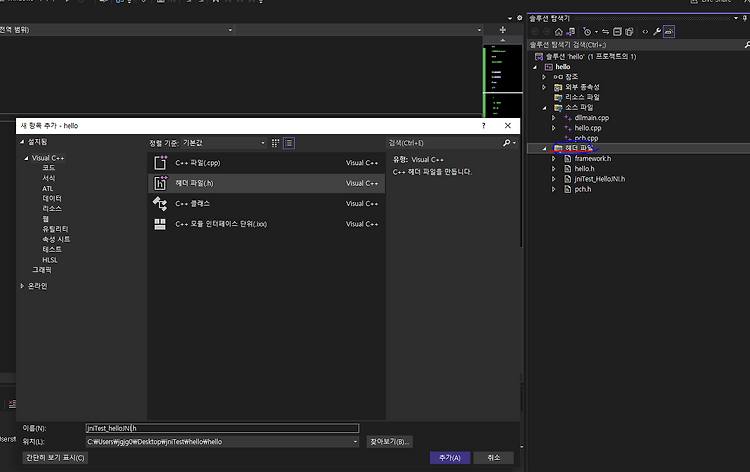Click the Collapse All icon in Solution Explorer
Image resolution: width=750 pixels, height=472 pixels.
click(617, 32)
